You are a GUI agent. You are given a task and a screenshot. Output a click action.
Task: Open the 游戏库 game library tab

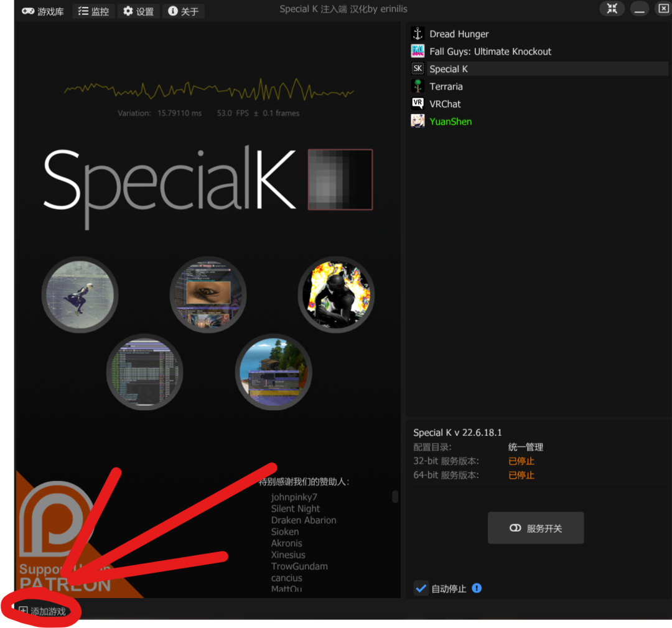coord(43,11)
